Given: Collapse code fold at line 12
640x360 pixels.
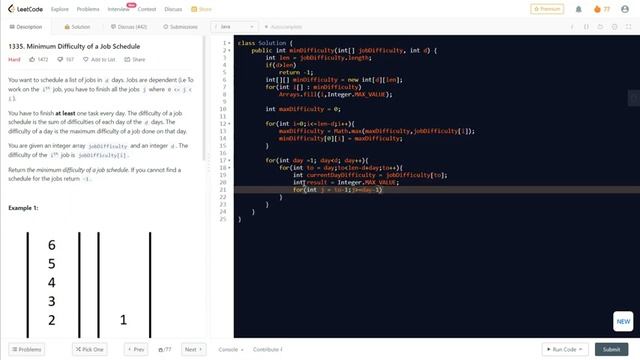Looking at the screenshot, I should [x=229, y=124].
